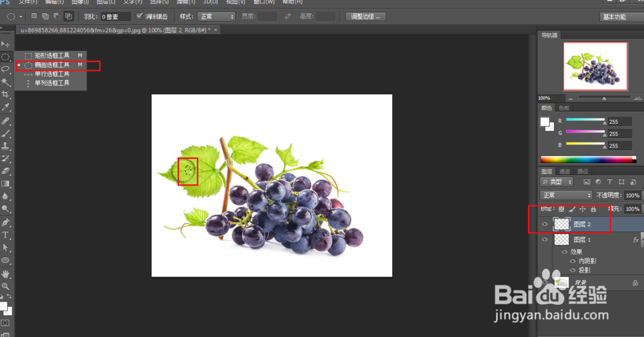Toggle lock all padlock icon
The height and width of the screenshot is (337, 644).
593,209
